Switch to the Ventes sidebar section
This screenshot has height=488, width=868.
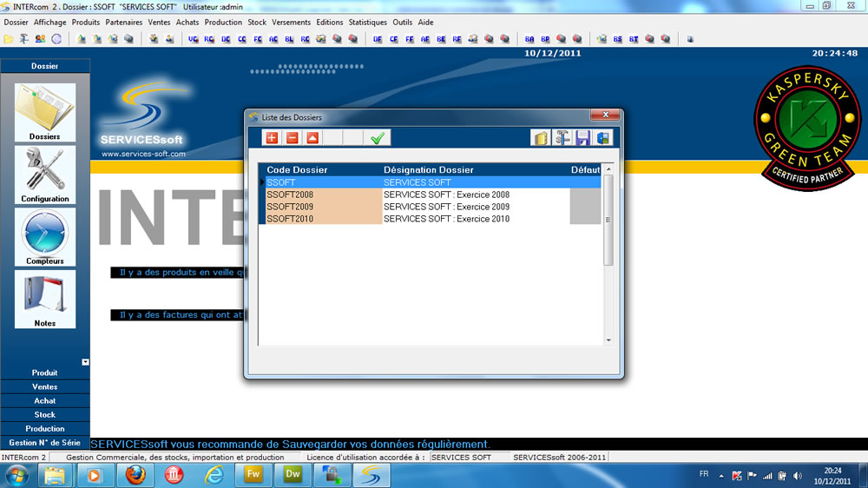coord(45,386)
